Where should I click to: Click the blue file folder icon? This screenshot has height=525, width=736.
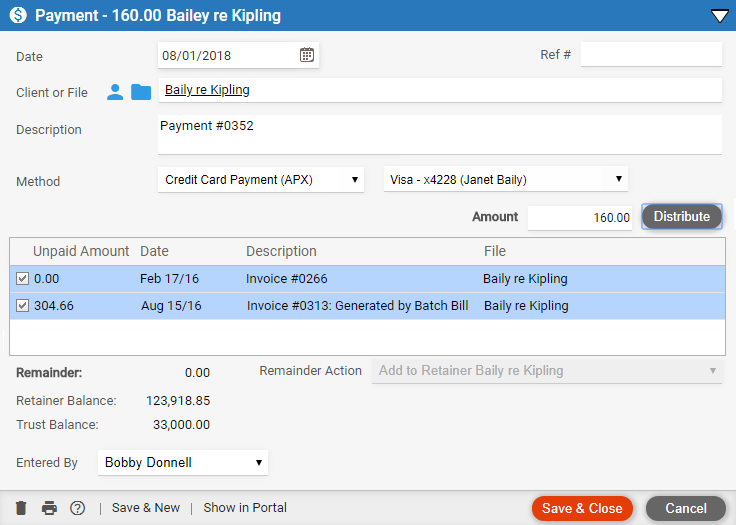click(x=141, y=92)
